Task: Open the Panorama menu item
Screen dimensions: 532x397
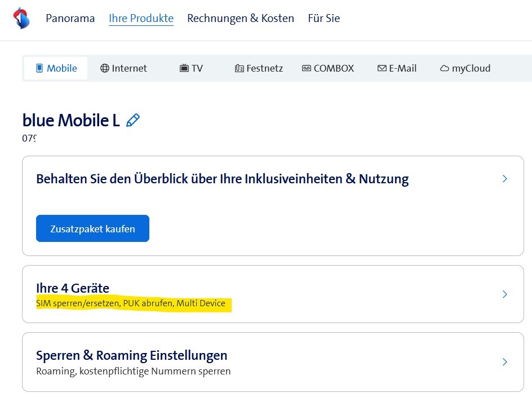Action: click(x=70, y=18)
